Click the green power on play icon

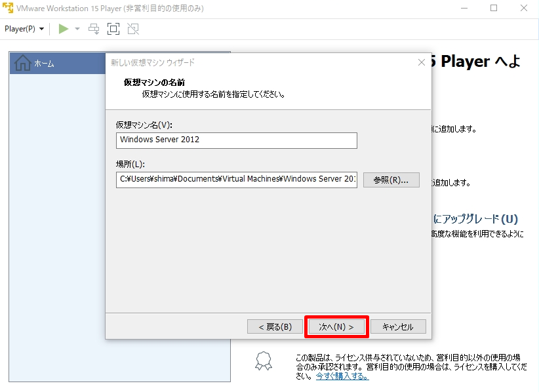click(x=63, y=29)
